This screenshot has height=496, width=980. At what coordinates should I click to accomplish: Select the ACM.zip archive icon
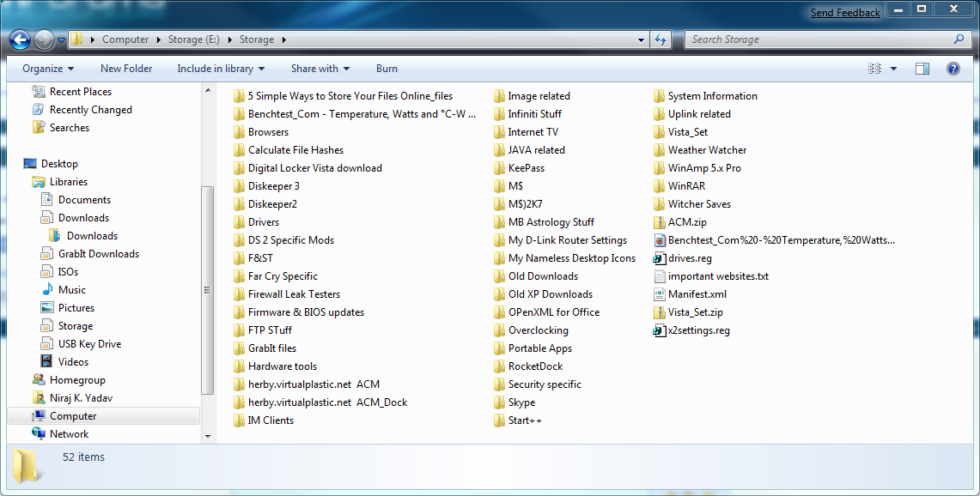click(660, 222)
